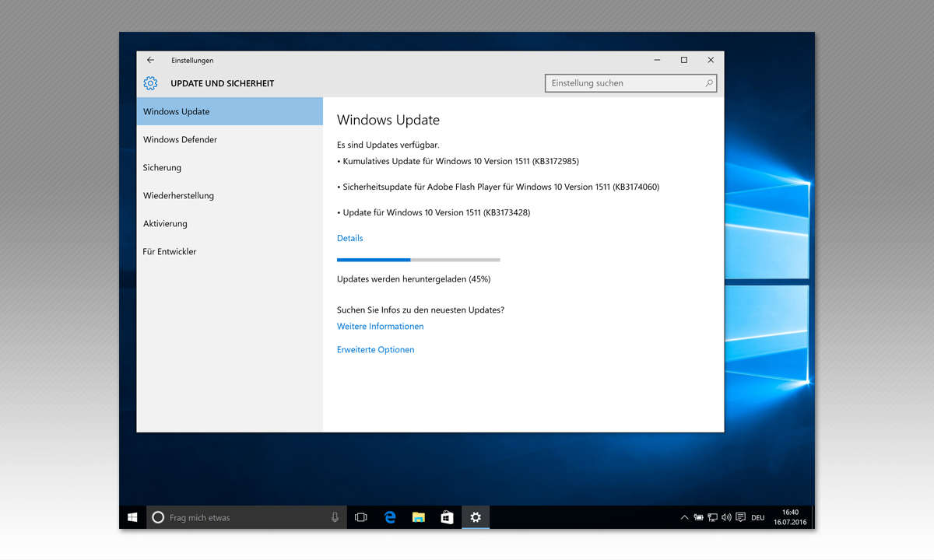Click the Details link

[x=349, y=238]
